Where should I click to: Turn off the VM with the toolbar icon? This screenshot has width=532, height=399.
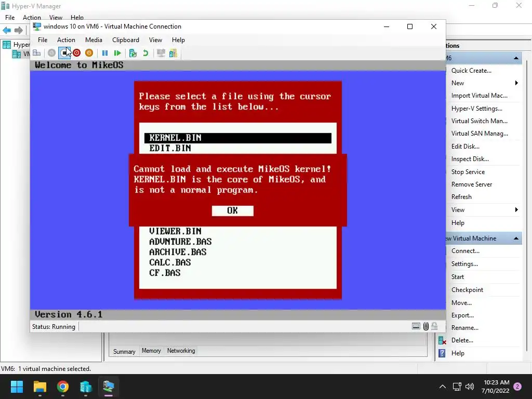pos(64,53)
